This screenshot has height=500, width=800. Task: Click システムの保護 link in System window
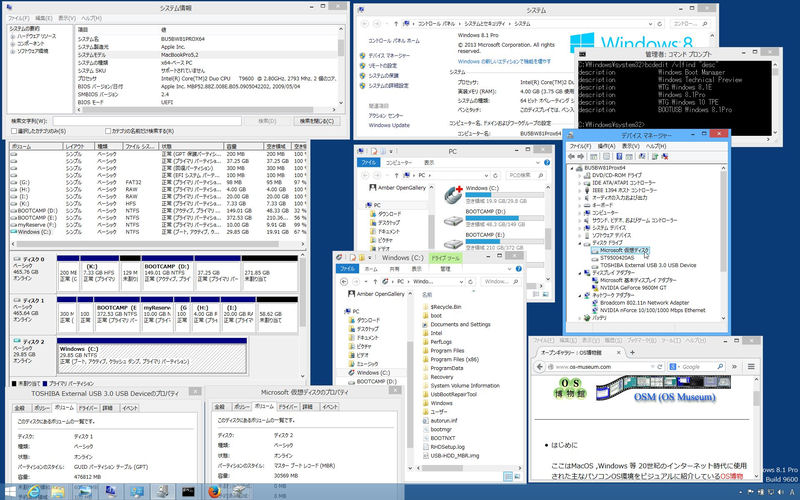tap(385, 76)
